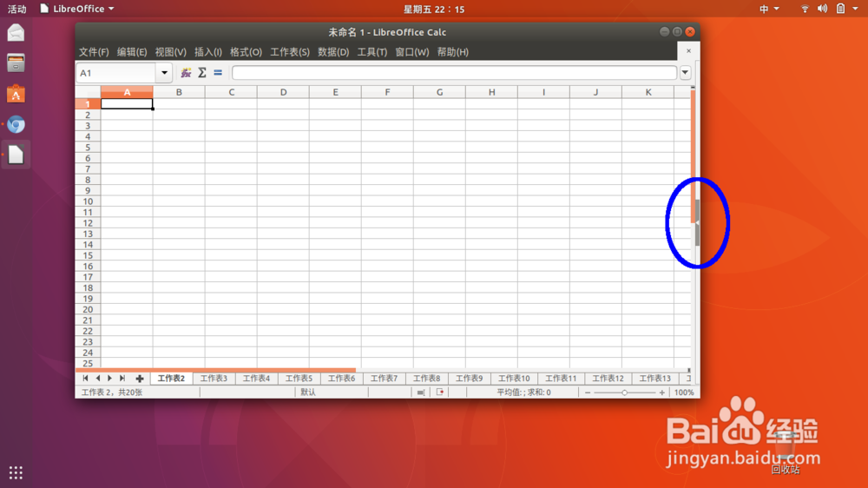The height and width of the screenshot is (488, 868).
Task: Select column D header
Action: tap(284, 92)
